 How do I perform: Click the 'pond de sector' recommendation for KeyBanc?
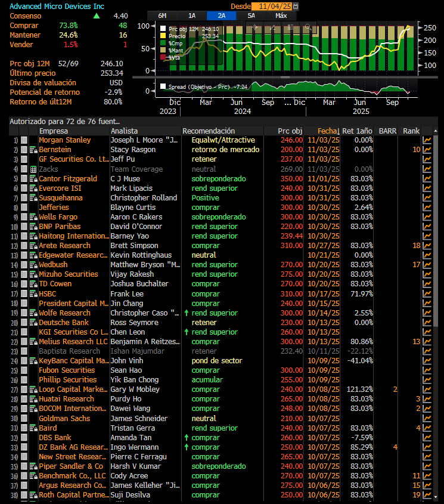point(217,361)
